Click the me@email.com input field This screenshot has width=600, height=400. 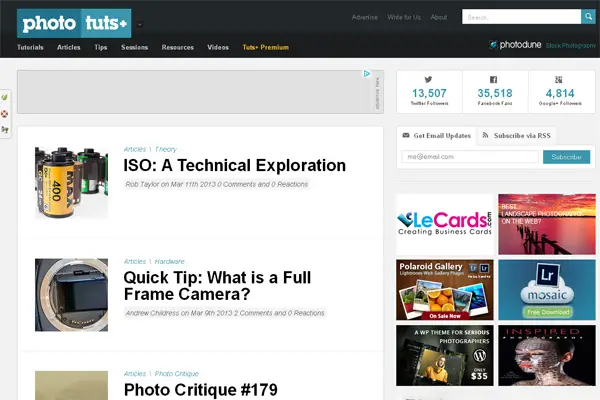tap(470, 157)
